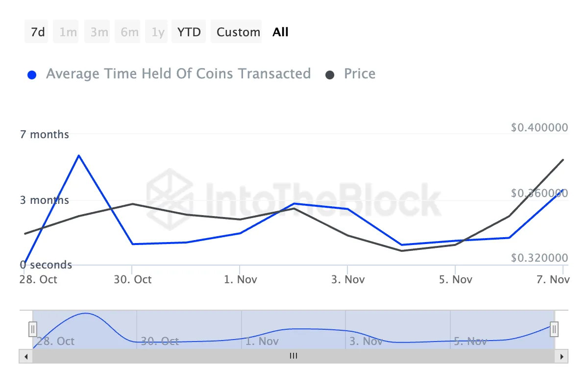Click the scrollbar right arrow
The height and width of the screenshot is (392, 588).
pyautogui.click(x=562, y=356)
